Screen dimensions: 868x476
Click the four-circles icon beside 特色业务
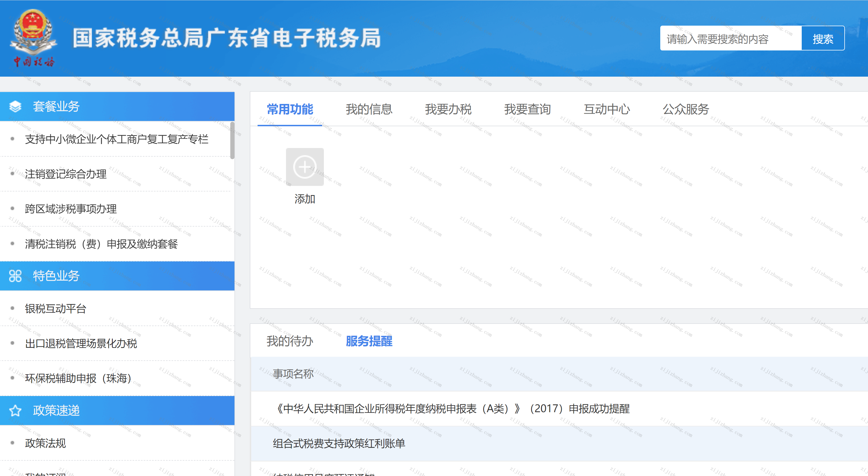tap(15, 276)
